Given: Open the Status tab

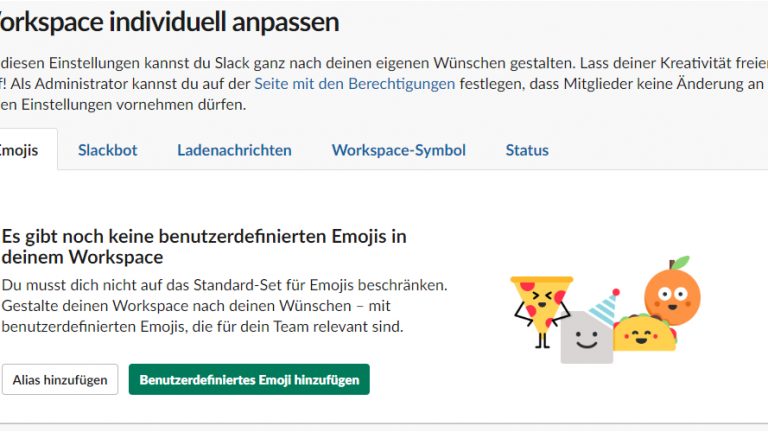Looking at the screenshot, I should [526, 150].
